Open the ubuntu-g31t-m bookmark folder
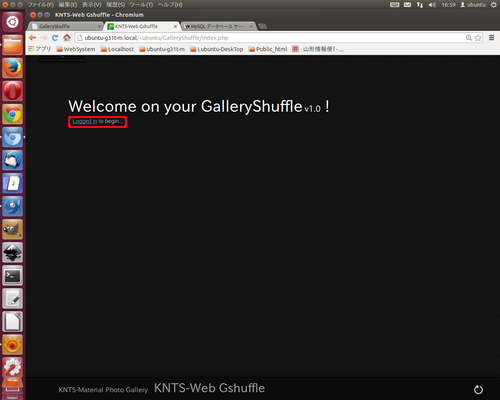Screen dimensions: 500x400 162,49
